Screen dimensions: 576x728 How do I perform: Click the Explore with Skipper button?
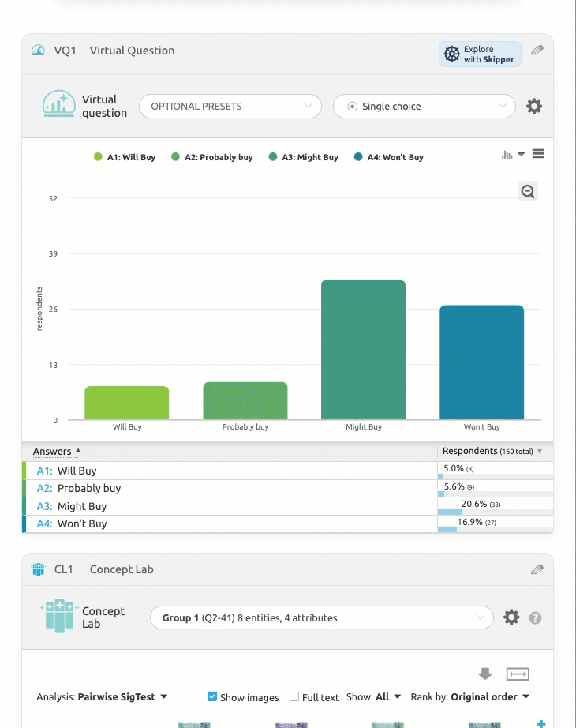(x=480, y=54)
